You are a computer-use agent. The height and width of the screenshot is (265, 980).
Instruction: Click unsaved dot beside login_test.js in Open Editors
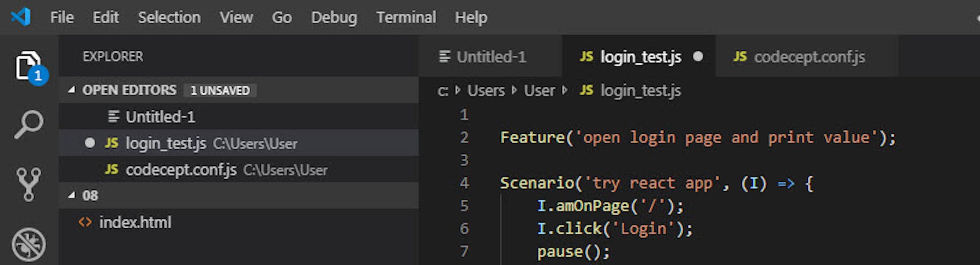(x=90, y=143)
